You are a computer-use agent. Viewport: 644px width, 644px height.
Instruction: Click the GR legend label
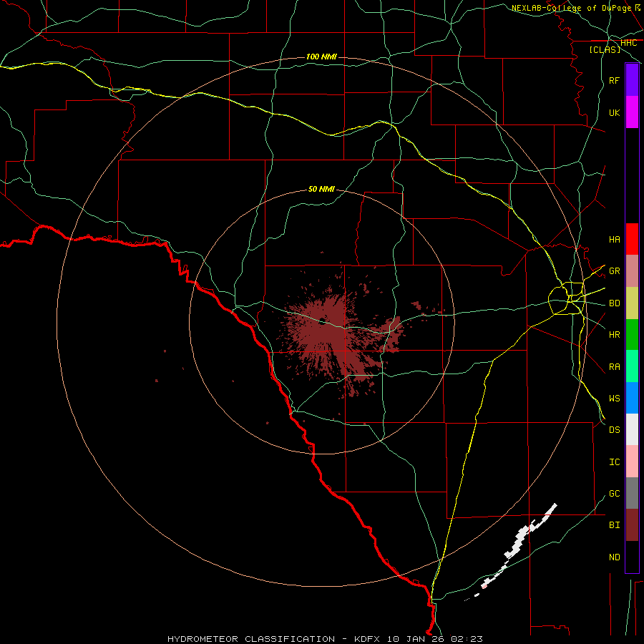pos(614,271)
